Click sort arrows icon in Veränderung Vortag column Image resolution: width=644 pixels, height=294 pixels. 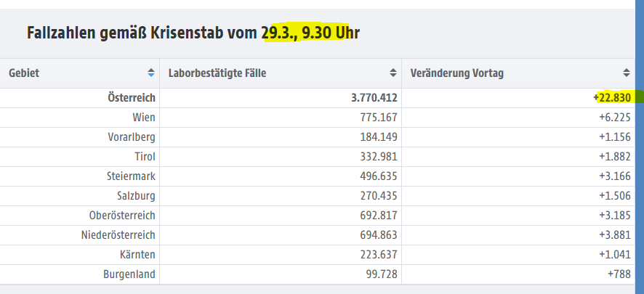(x=627, y=73)
